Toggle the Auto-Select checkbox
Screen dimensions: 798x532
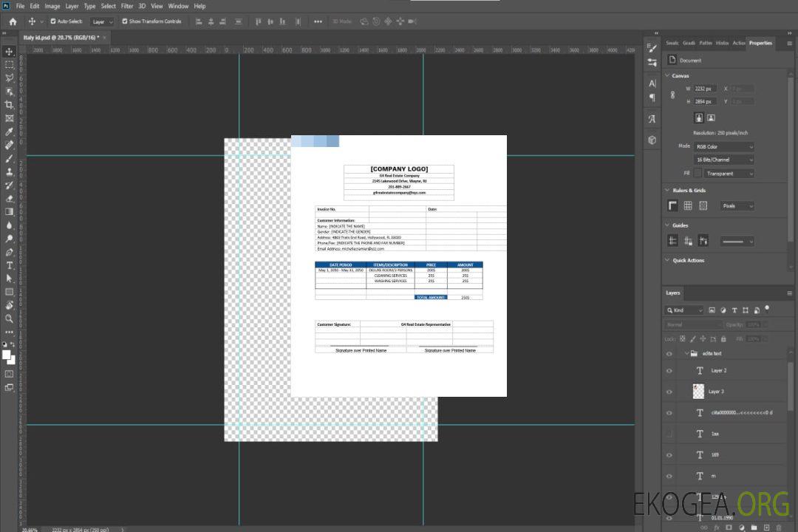pyautogui.click(x=52, y=21)
